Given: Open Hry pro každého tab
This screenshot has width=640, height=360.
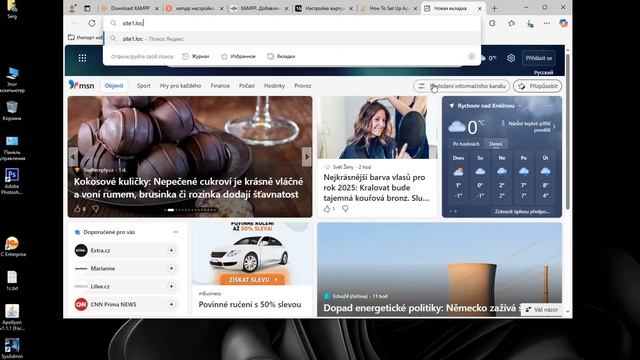Looking at the screenshot, I should point(180,86).
